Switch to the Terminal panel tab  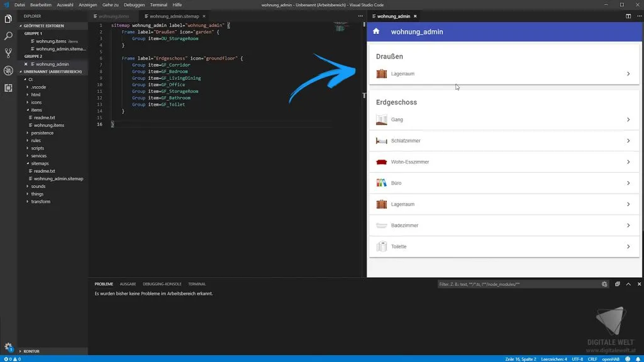pyautogui.click(x=197, y=284)
